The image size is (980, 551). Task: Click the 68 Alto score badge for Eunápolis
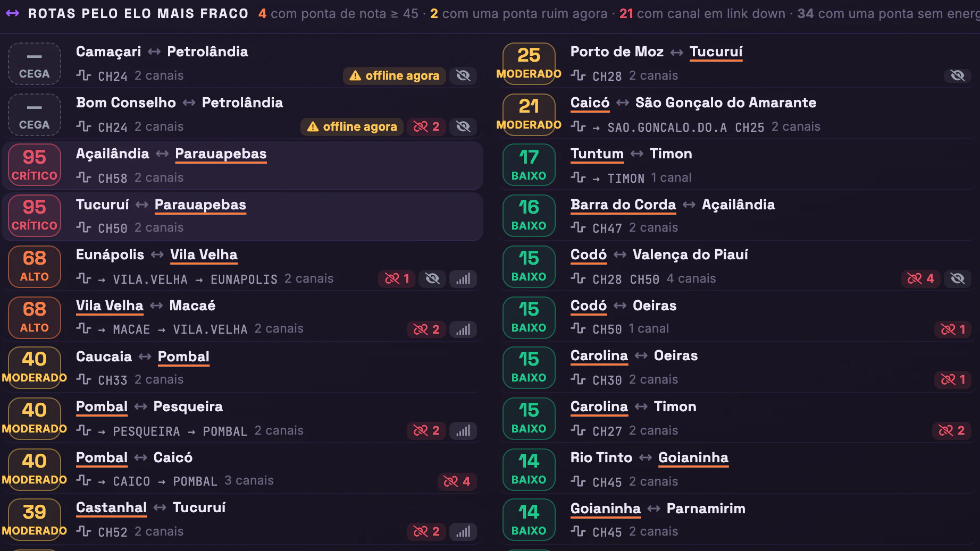(x=35, y=266)
